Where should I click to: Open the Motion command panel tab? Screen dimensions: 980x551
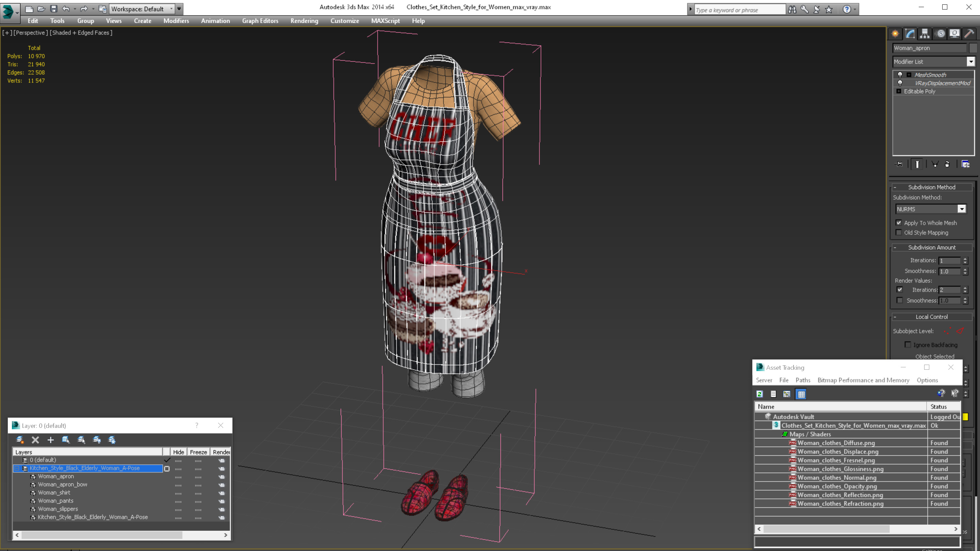(x=940, y=33)
